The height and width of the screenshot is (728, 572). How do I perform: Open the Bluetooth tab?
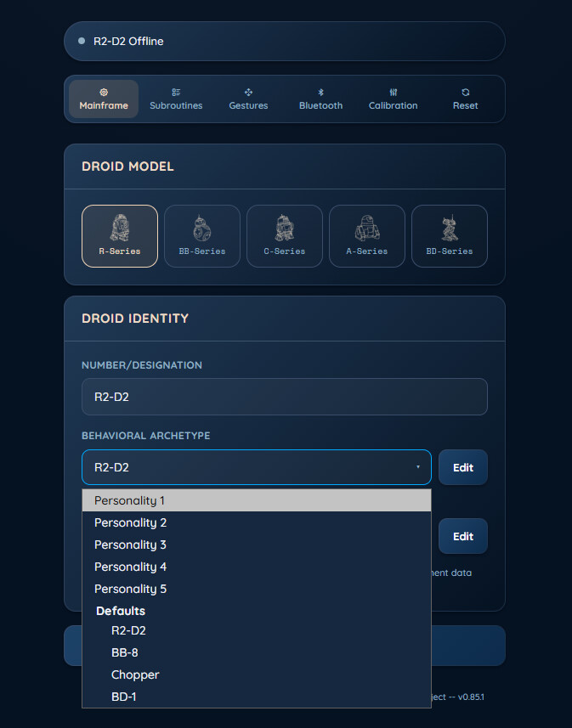click(320, 99)
